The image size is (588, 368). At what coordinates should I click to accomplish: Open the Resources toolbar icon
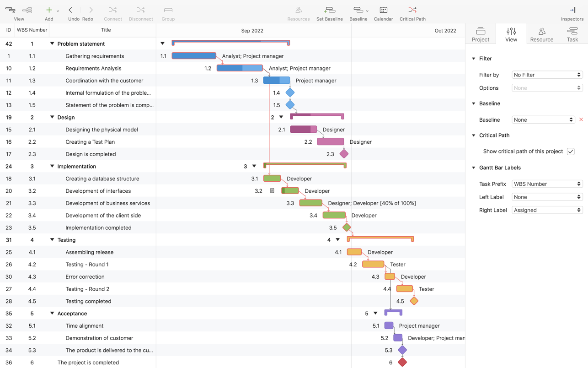click(x=298, y=10)
